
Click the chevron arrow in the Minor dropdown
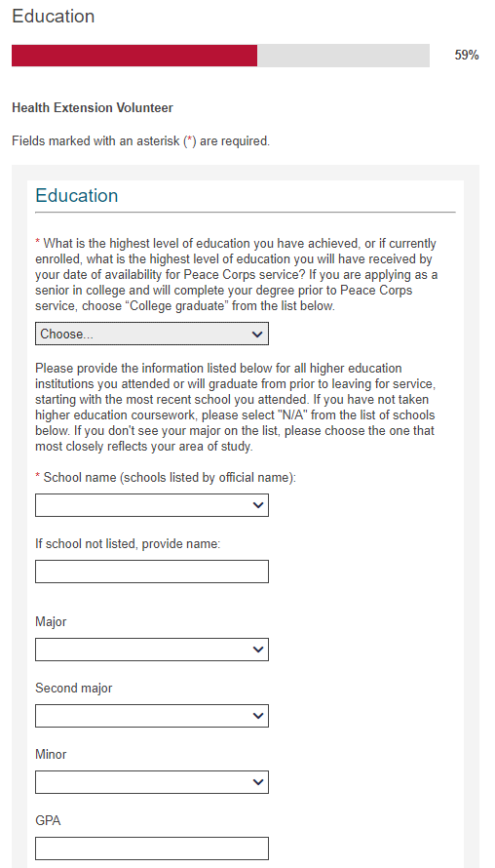(x=256, y=781)
